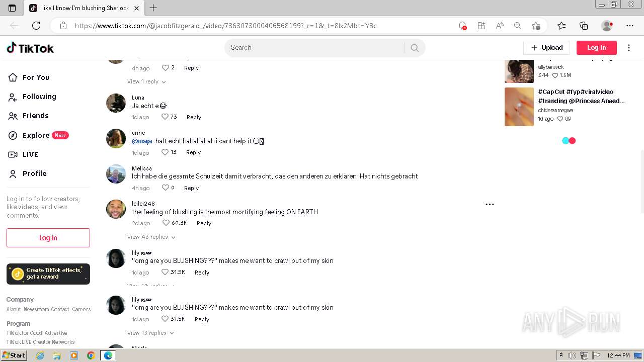Open Edge settings and more menu
Screen dimensions: 644x362
pos(630,26)
